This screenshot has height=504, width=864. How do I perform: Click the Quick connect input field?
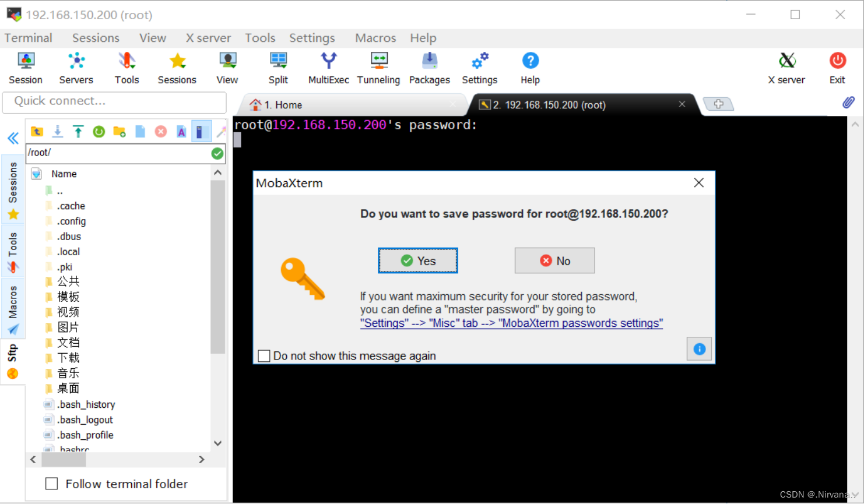[114, 101]
